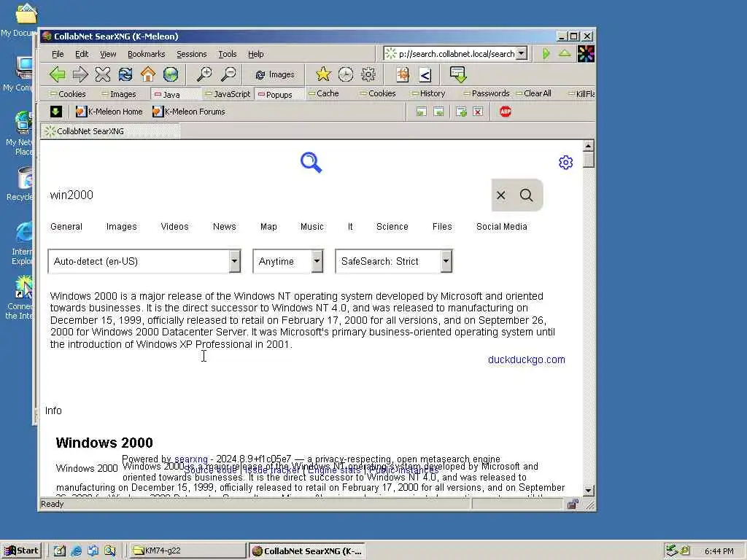
Task: Reload the page with the refresh icon
Action: coord(125,74)
